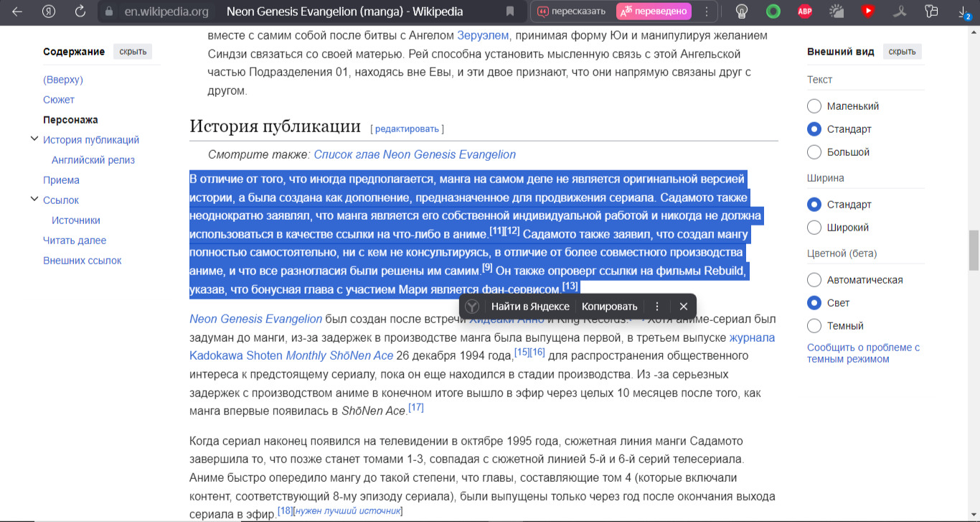Screen dimensions: 980x522
Task: Bookmark this page via bookmark icon
Action: click(510, 11)
